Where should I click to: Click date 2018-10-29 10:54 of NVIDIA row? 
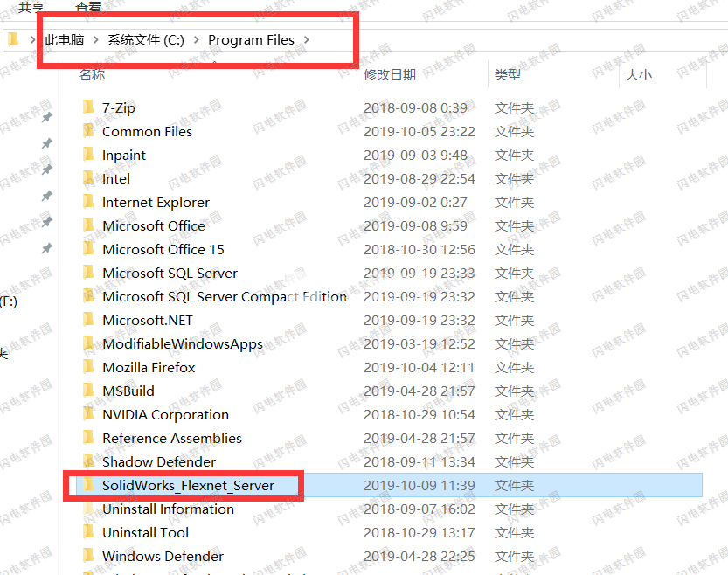[419, 414]
